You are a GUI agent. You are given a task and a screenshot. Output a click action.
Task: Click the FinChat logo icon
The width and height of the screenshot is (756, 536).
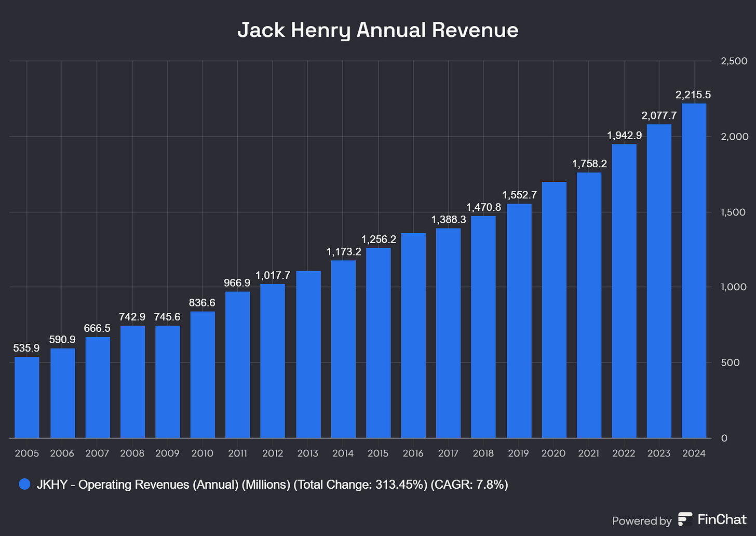coord(685,519)
